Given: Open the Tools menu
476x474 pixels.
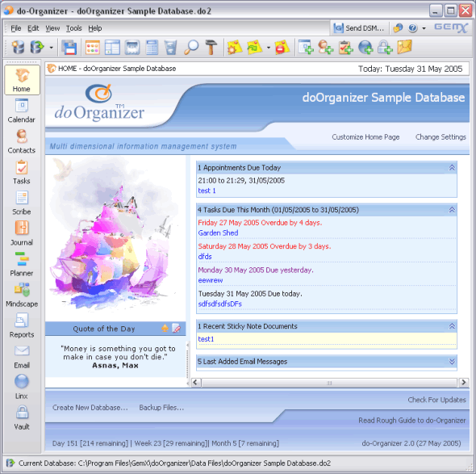Looking at the screenshot, I should (x=74, y=28).
